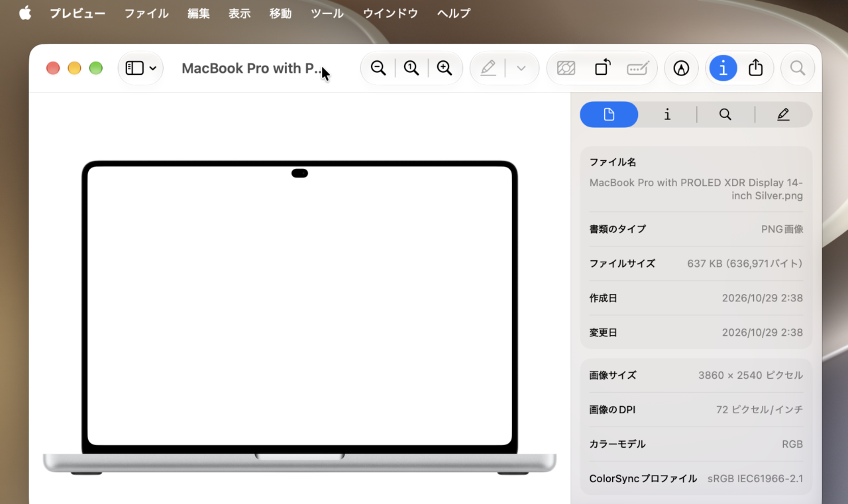Click the sRGB IEC61966-2.1 profile value
This screenshot has width=848, height=504.
(x=755, y=479)
